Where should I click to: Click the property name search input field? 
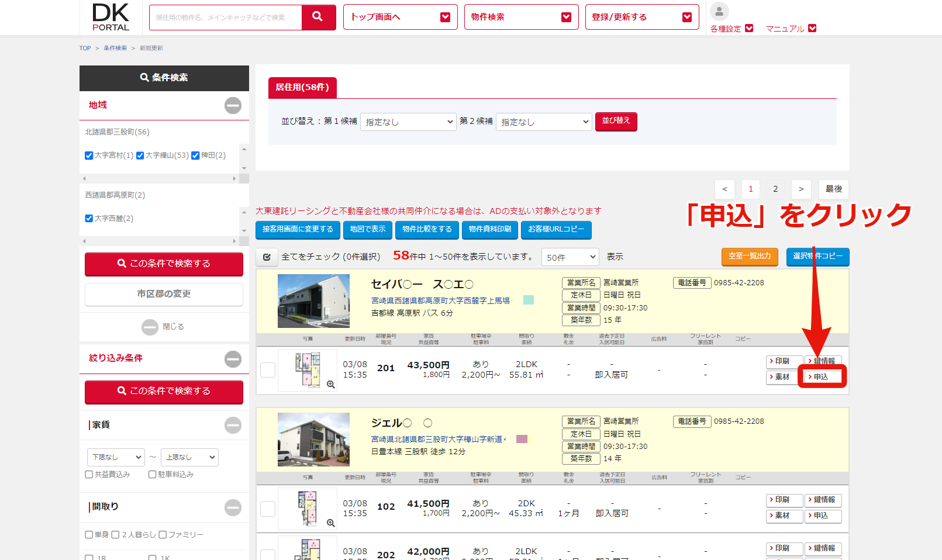(226, 18)
